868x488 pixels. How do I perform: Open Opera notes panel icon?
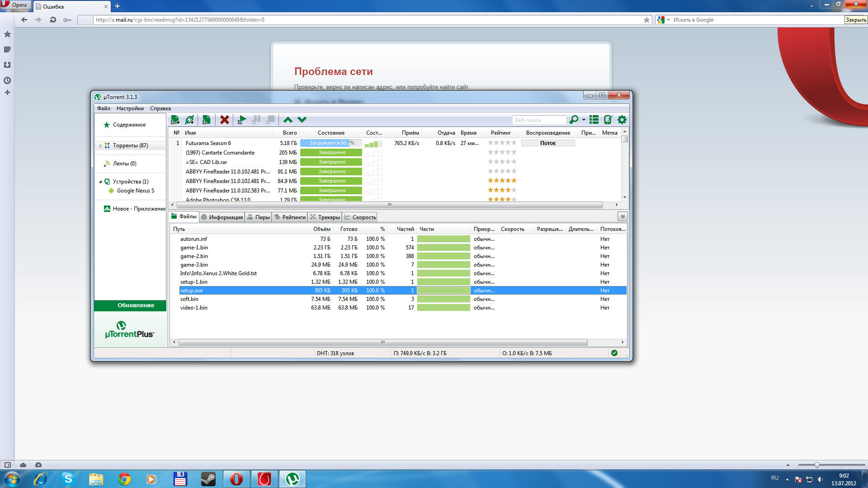(x=7, y=50)
